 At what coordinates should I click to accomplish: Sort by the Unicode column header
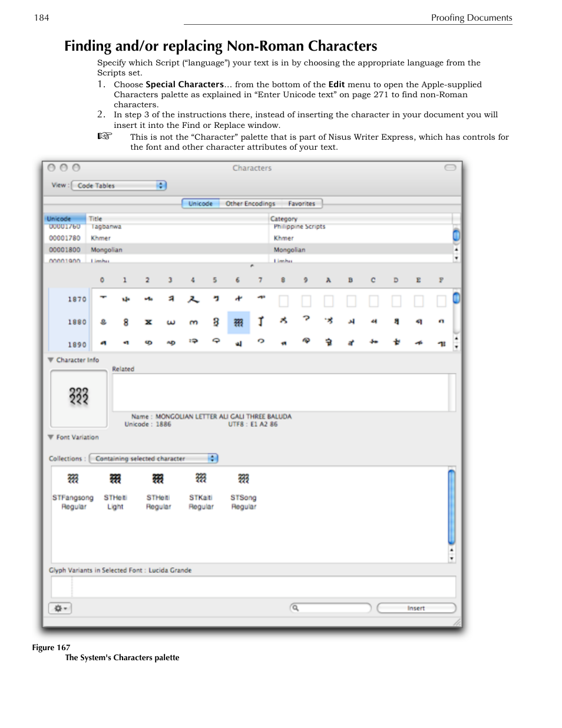point(65,218)
